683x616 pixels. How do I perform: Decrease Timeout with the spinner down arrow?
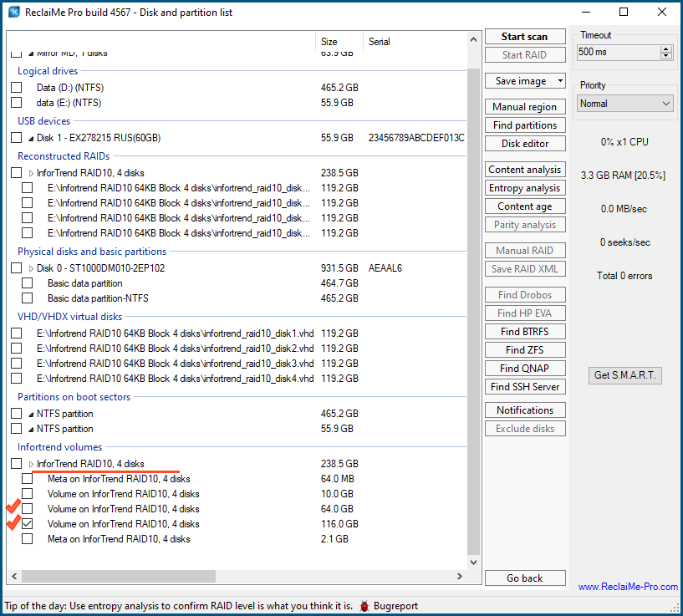[665, 55]
